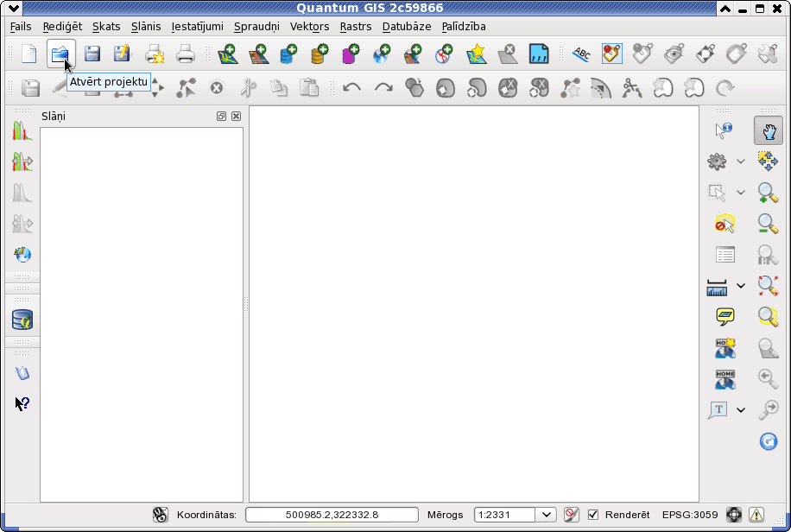
Task: Open the Slānis menu
Action: 146,26
